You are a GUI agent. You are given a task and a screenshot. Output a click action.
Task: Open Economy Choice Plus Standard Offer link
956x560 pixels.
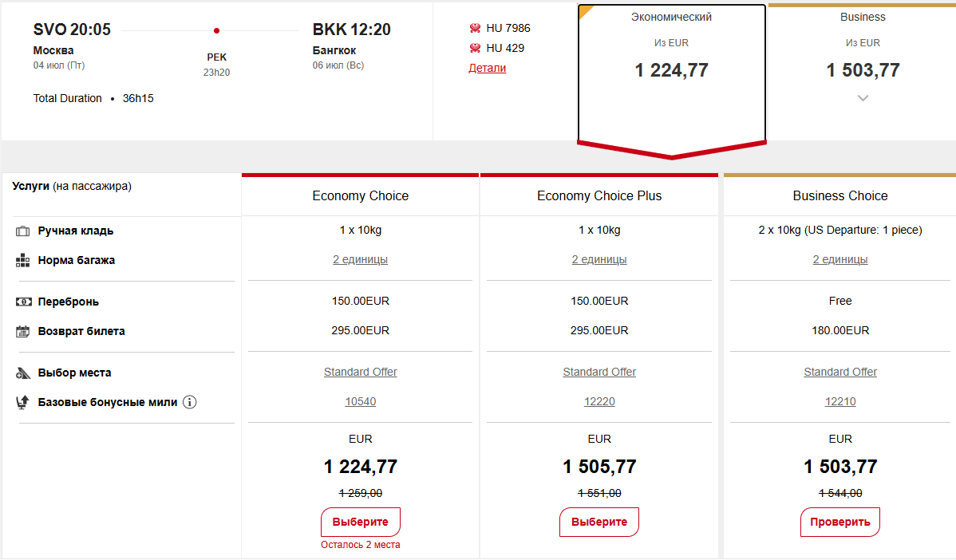coord(598,372)
